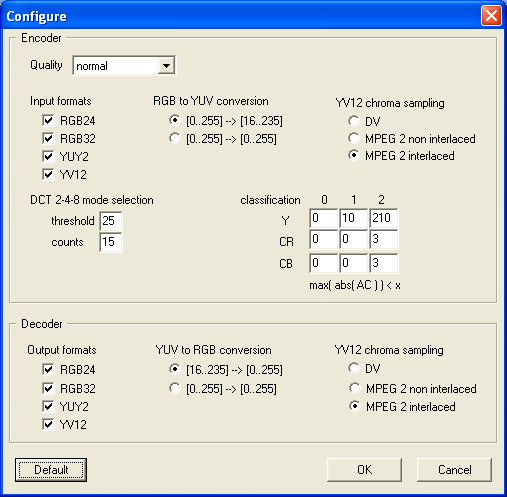Click the DCT threshold input field
This screenshot has height=497, width=507.
tap(111, 221)
